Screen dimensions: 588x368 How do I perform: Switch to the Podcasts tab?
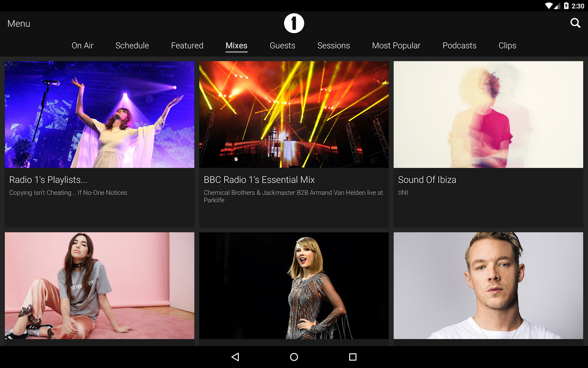(459, 46)
